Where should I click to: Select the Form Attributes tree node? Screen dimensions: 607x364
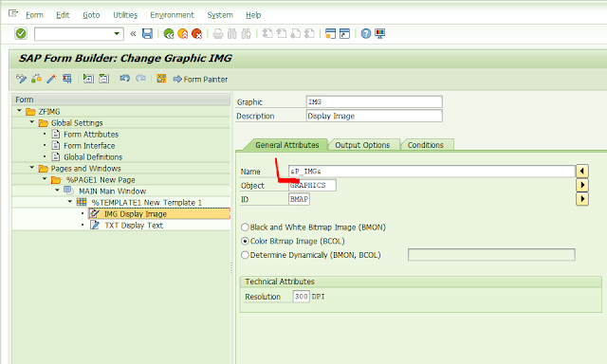[x=91, y=135]
